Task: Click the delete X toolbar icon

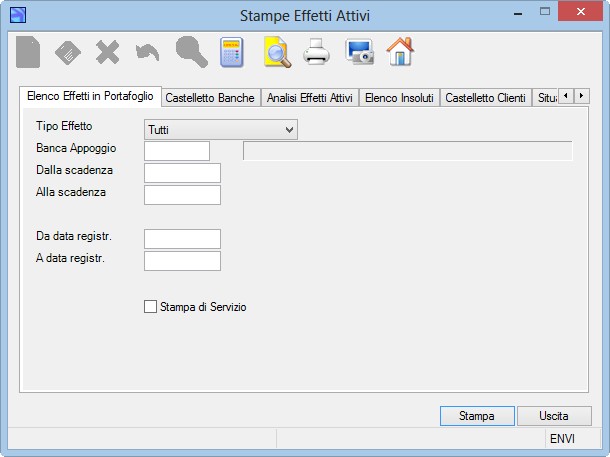Action: click(107, 52)
